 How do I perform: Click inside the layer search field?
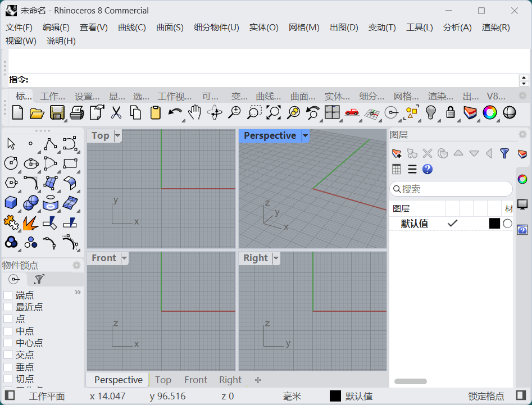449,189
